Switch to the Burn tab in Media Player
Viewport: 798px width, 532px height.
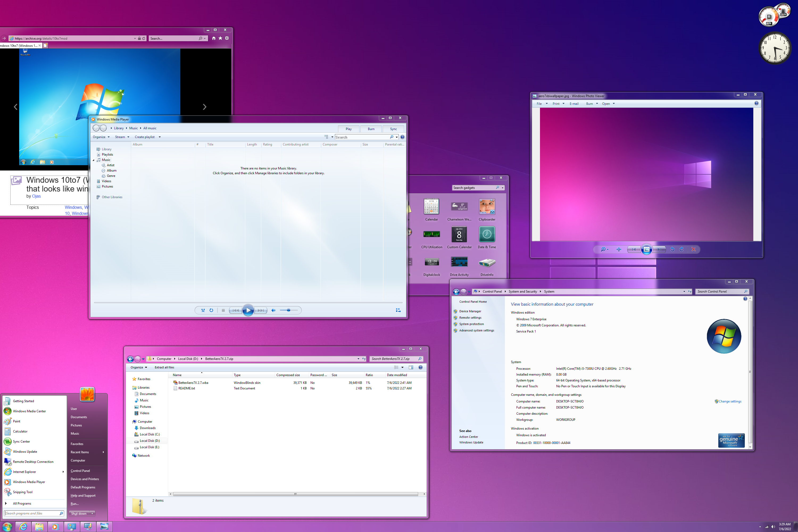[x=371, y=129]
